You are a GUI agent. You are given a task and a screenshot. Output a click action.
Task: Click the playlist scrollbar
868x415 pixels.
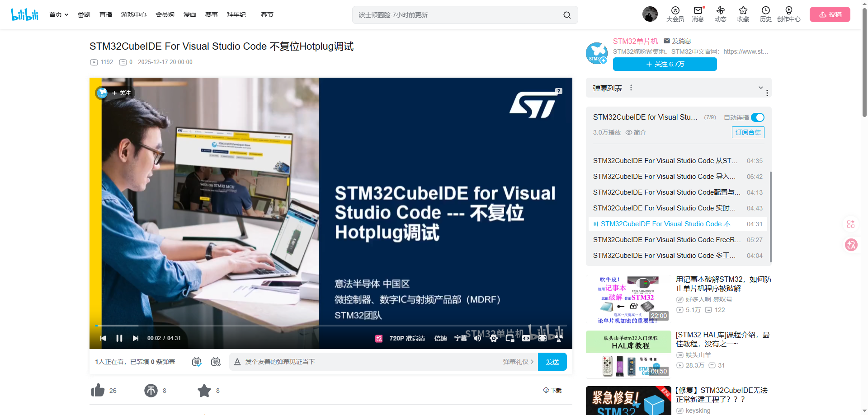770,217
